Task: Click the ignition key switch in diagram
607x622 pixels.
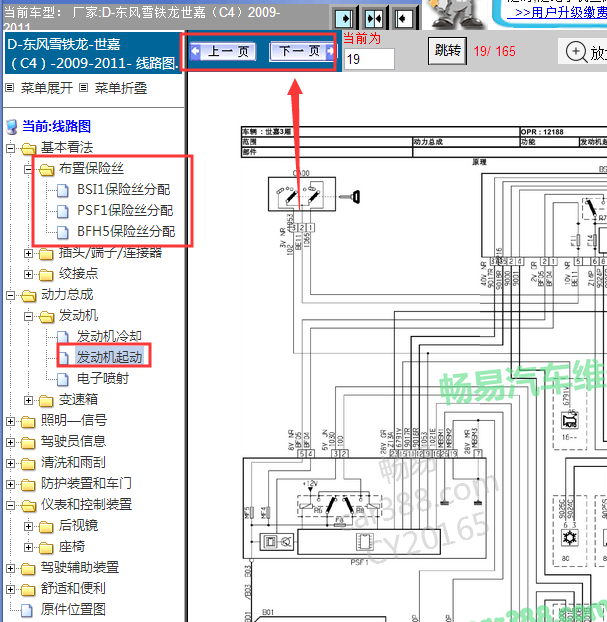Action: (x=302, y=194)
